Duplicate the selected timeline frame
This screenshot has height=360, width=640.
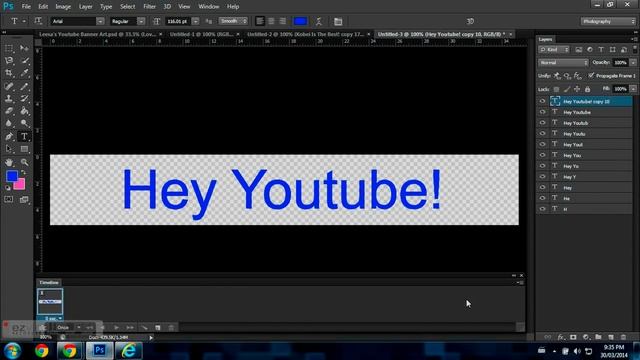click(x=158, y=327)
